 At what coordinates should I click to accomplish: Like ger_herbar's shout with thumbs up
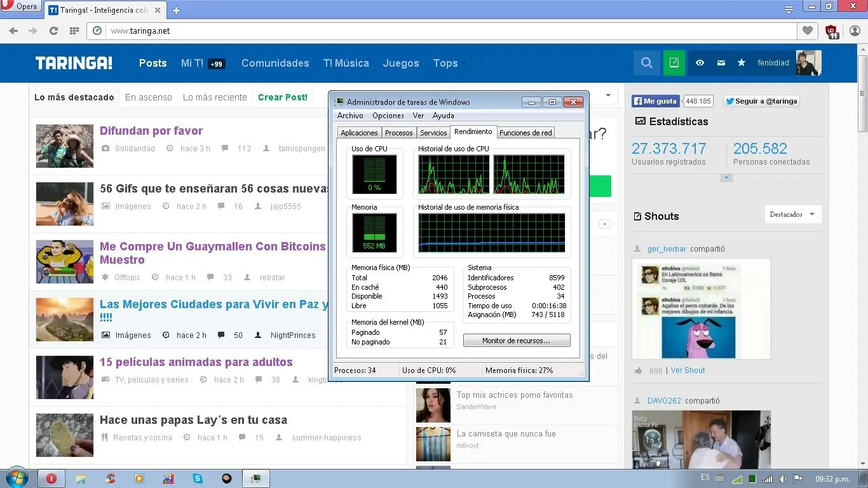[638, 370]
